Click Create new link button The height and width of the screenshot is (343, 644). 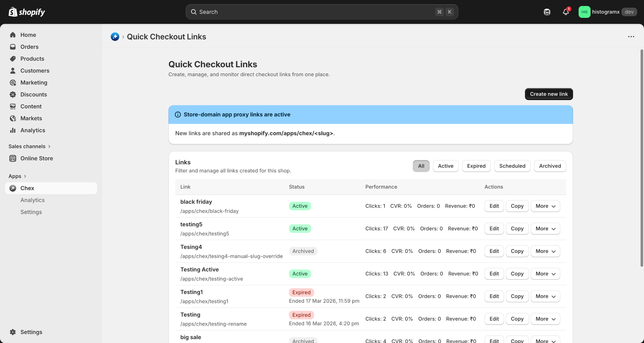click(x=549, y=94)
